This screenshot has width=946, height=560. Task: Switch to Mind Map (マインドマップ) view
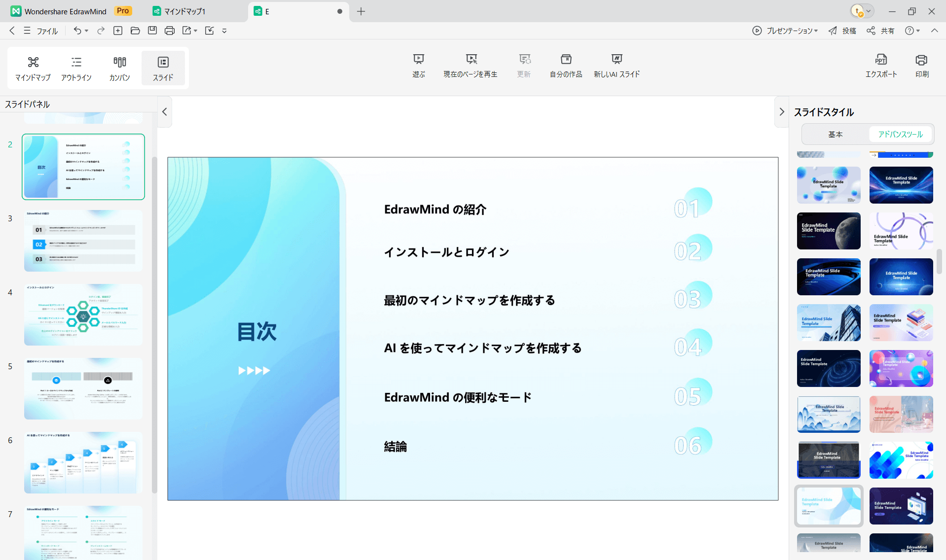(x=33, y=68)
